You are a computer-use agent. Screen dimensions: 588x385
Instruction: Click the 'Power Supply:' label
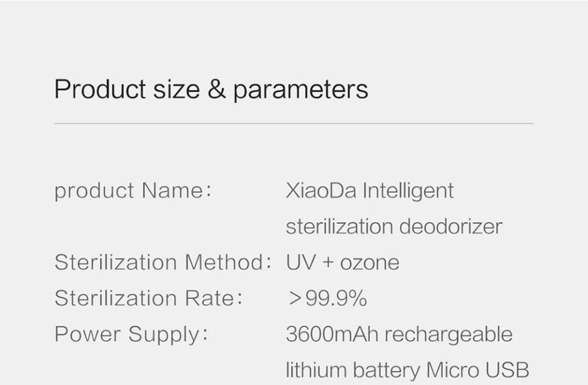[131, 334]
